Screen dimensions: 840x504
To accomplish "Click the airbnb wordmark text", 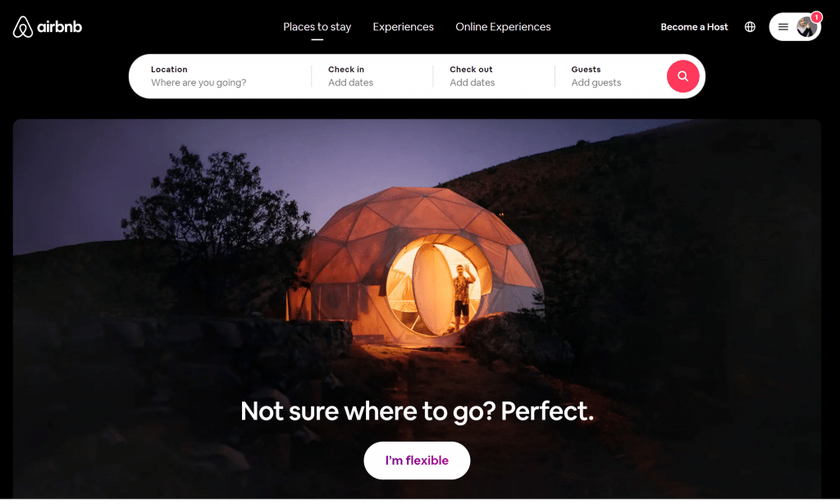I will (x=59, y=27).
